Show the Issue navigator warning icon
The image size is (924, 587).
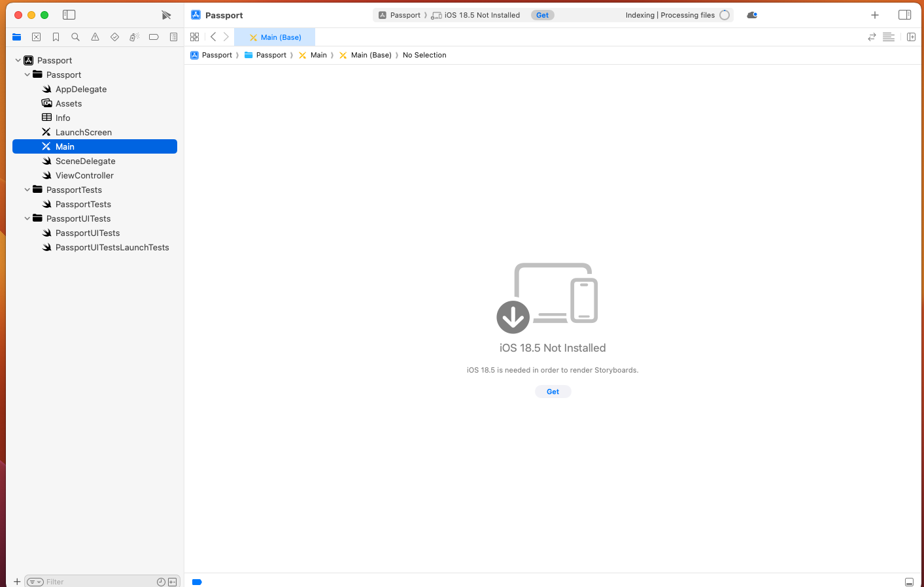tap(95, 37)
